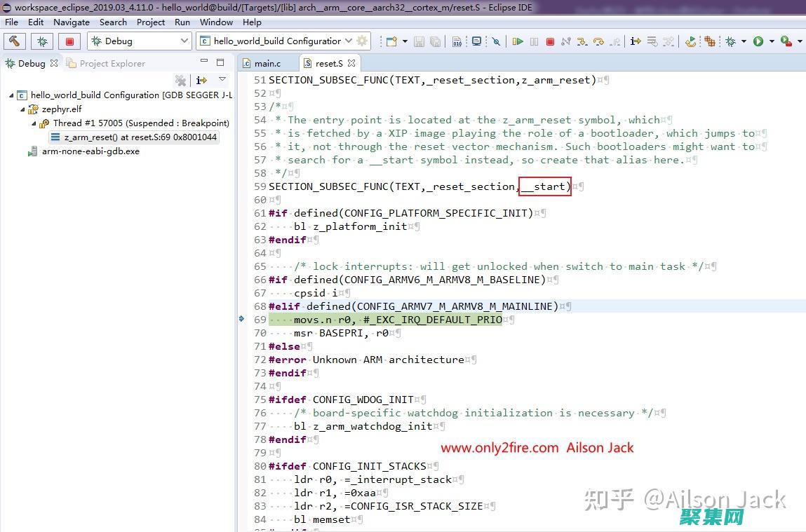Switch to the Project Explorer tab
The height and width of the screenshot is (532, 806).
[111, 63]
